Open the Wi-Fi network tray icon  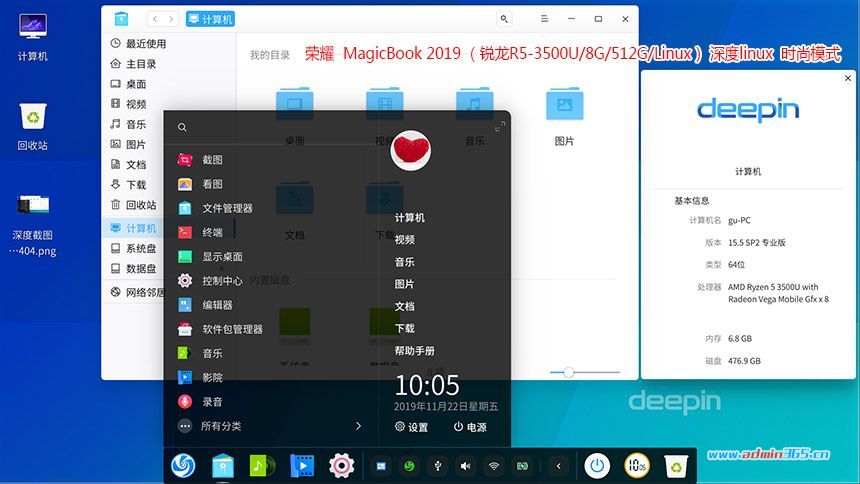pos(494,466)
